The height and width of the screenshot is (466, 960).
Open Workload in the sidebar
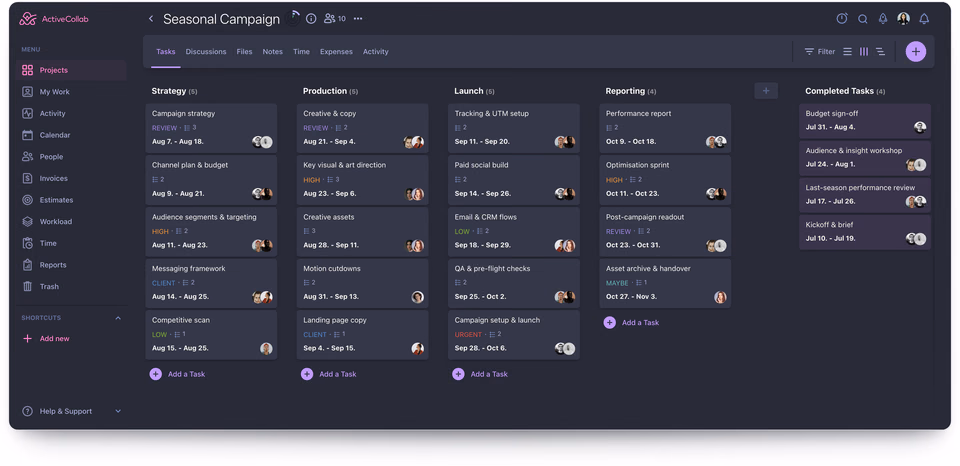[x=72, y=222]
